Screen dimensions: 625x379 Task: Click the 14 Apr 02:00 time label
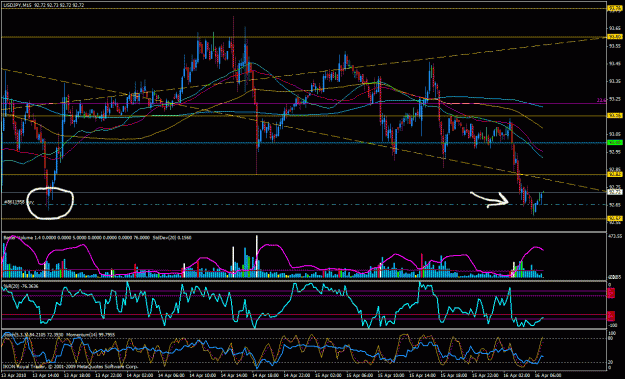tap(140, 375)
